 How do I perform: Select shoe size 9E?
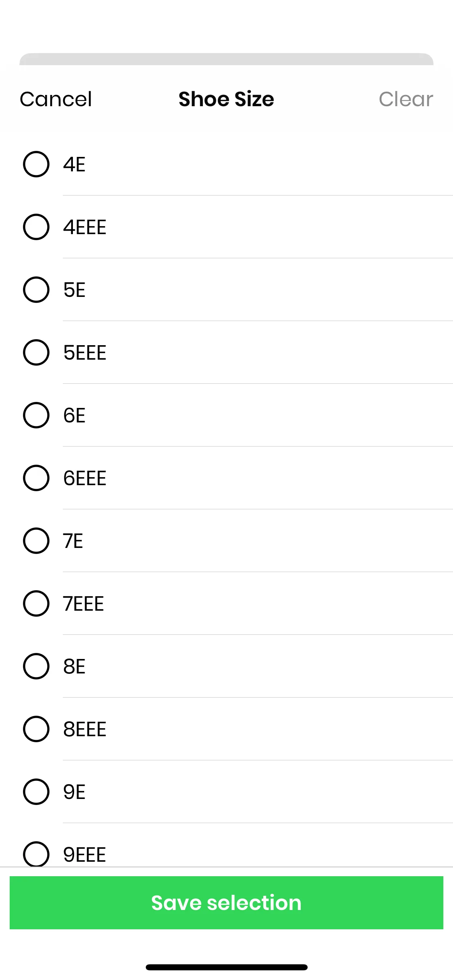tap(36, 792)
